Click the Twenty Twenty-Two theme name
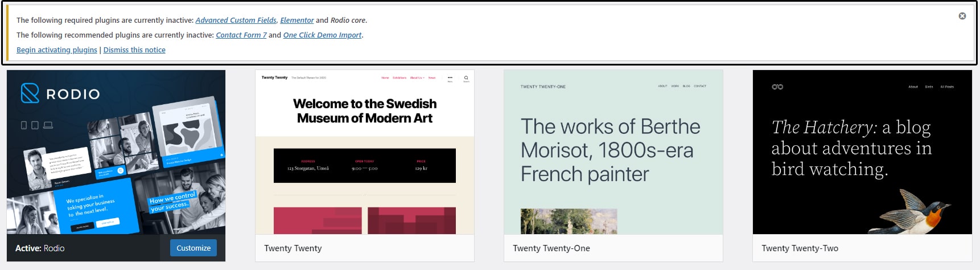 click(x=800, y=248)
